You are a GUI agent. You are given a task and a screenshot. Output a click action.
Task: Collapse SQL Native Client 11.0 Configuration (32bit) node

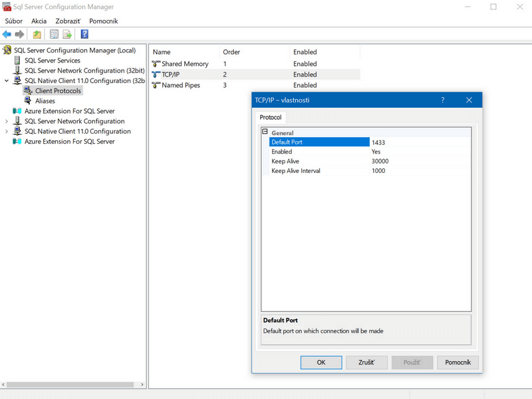click(7, 80)
